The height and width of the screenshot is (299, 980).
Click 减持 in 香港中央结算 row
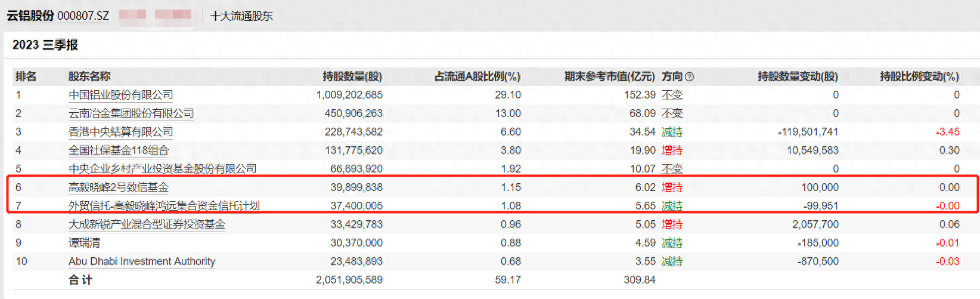(672, 132)
